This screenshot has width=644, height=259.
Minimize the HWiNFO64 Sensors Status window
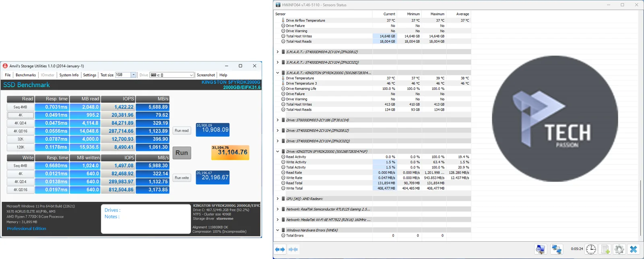pos(608,5)
